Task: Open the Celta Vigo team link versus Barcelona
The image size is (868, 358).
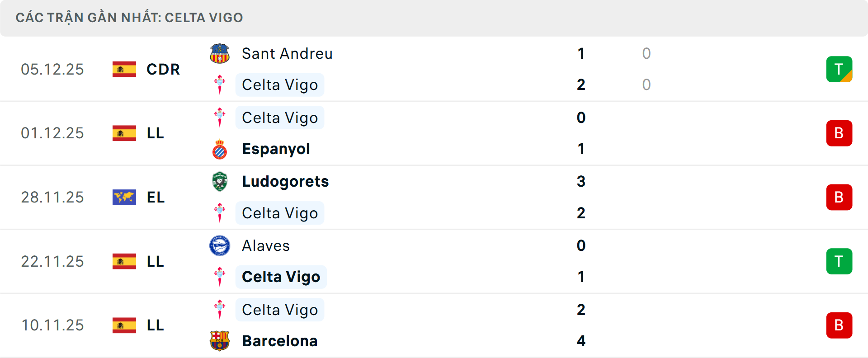Action: pyautogui.click(x=279, y=310)
